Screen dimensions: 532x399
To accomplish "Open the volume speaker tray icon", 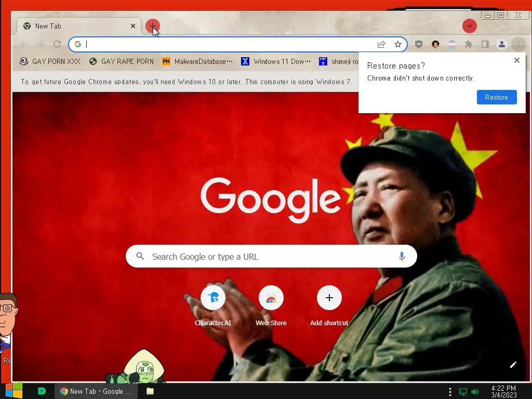I will (x=475, y=392).
